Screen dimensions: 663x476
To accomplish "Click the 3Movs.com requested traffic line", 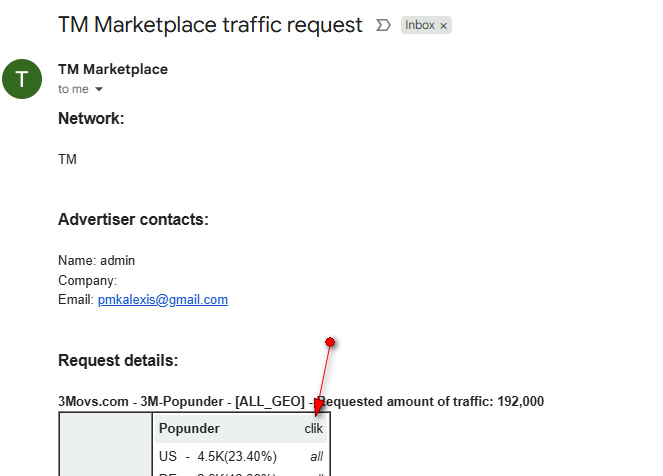I will (x=300, y=401).
